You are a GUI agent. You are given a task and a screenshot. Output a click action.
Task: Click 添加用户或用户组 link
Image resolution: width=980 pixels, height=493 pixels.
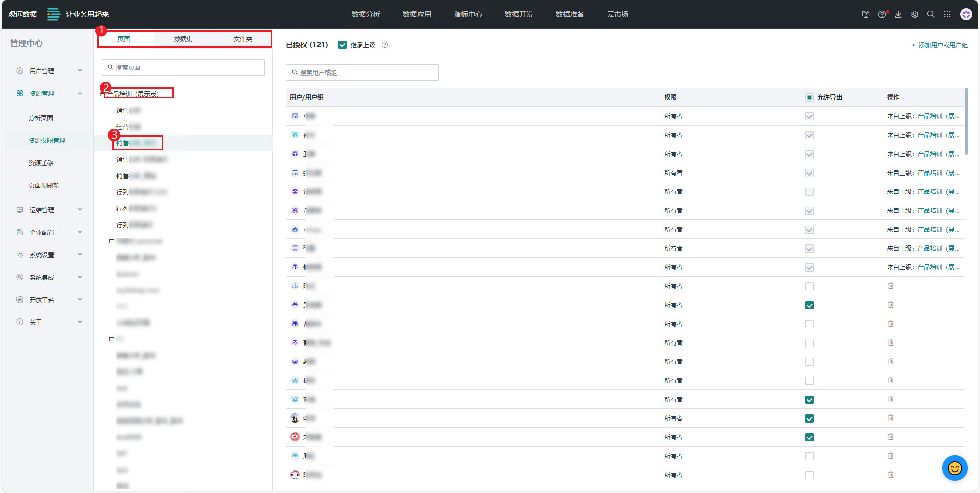(943, 45)
